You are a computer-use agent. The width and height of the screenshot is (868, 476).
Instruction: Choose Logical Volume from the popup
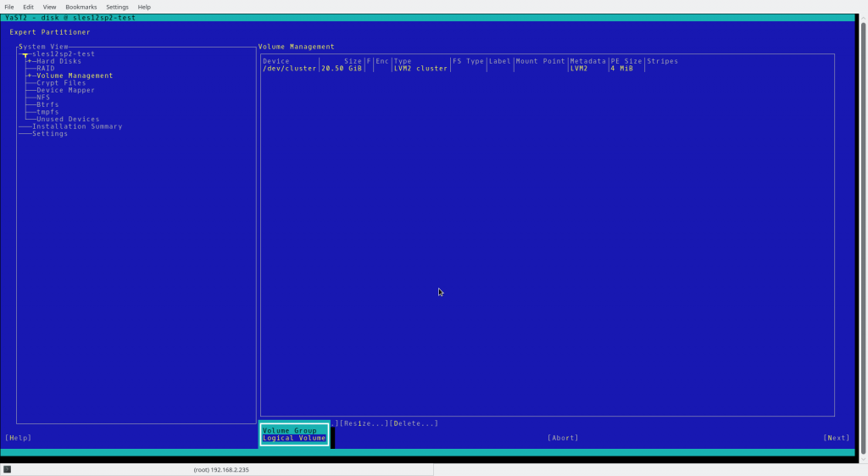[x=294, y=438]
